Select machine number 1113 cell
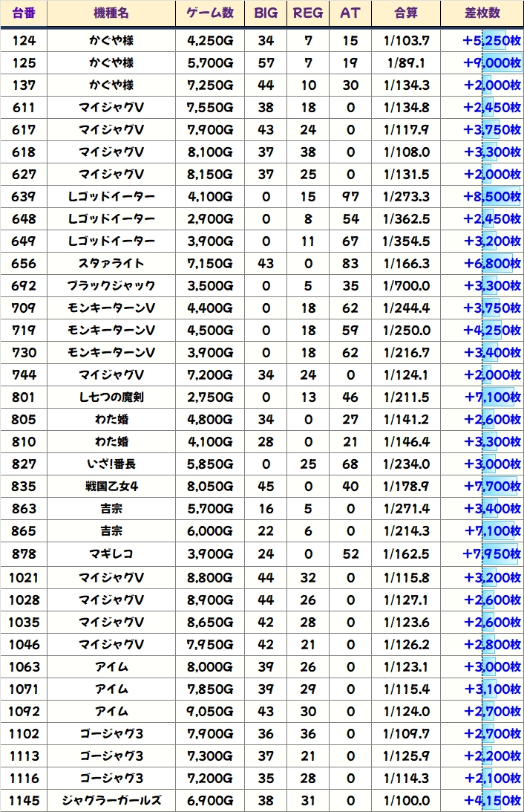The height and width of the screenshot is (812, 524). 24,756
